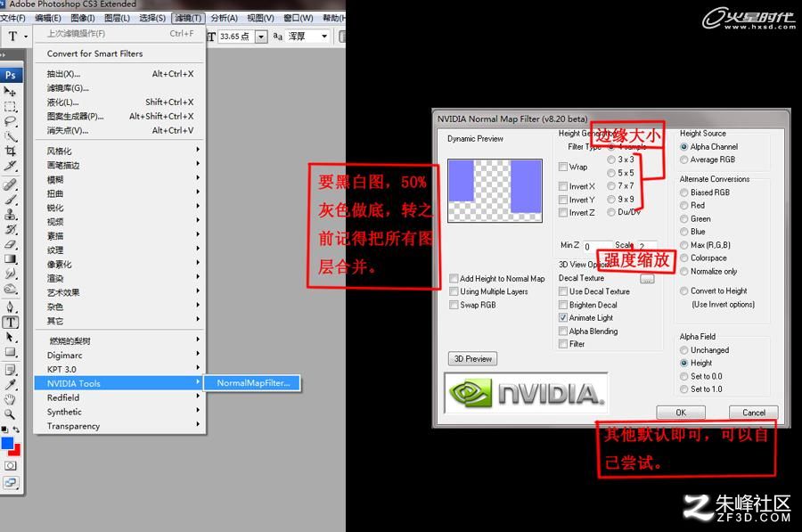Select the Dodge tool
This screenshot has height=532, width=802.
pyautogui.click(x=10, y=289)
